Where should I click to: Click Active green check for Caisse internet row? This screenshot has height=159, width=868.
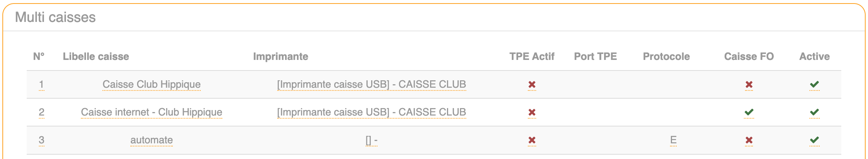click(x=814, y=112)
